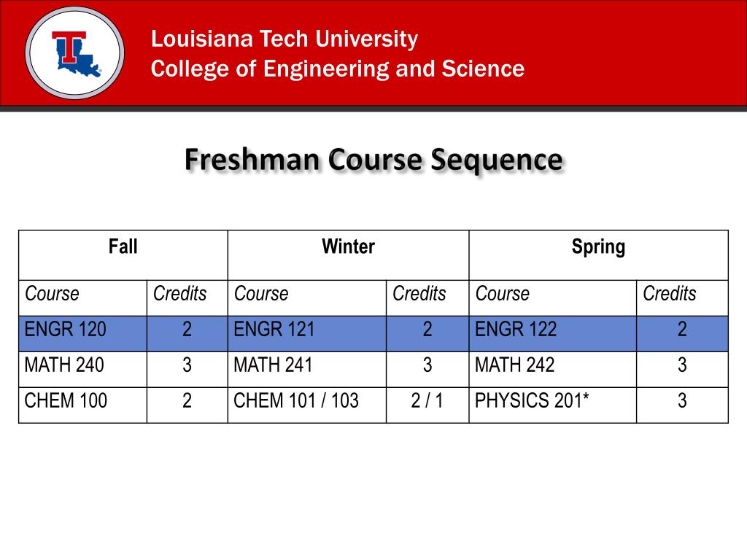Screen dimensions: 747x560
Task: Select the 2 / 1 credits cell
Action: click(x=427, y=400)
